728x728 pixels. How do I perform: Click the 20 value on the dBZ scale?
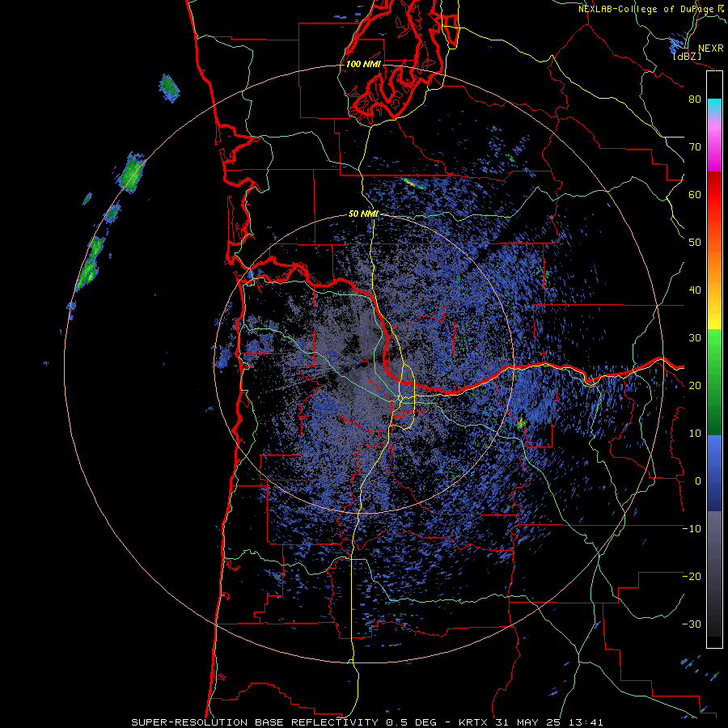tap(695, 385)
